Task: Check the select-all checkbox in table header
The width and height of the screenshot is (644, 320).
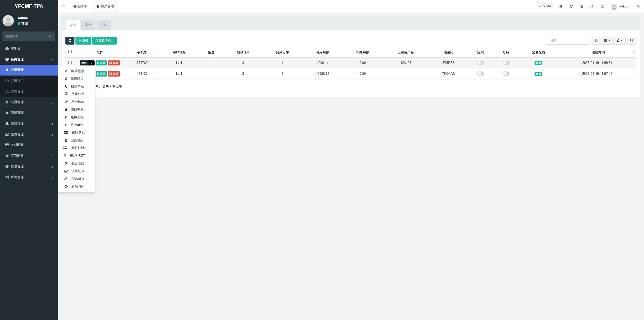Action: (x=70, y=52)
